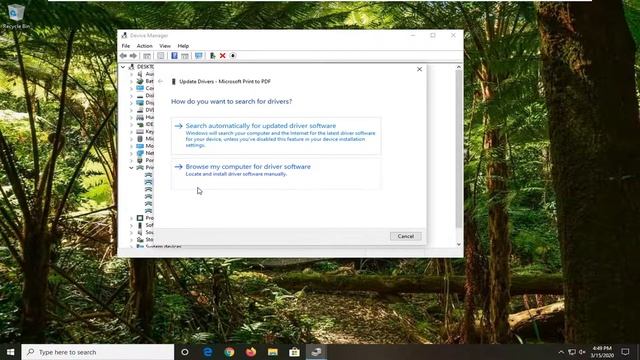Choose Browse my computer for driver software

(276, 173)
